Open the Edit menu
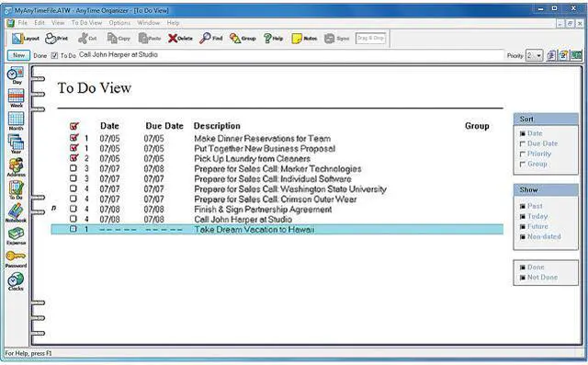The height and width of the screenshot is (365, 588). click(40, 23)
